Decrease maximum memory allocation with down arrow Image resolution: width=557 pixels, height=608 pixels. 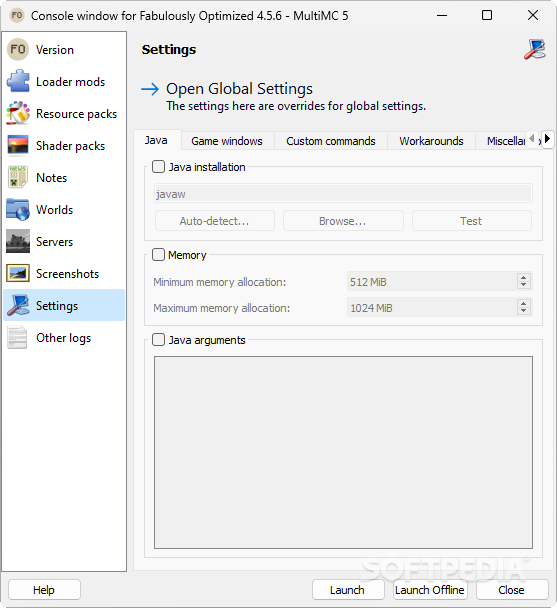(524, 311)
